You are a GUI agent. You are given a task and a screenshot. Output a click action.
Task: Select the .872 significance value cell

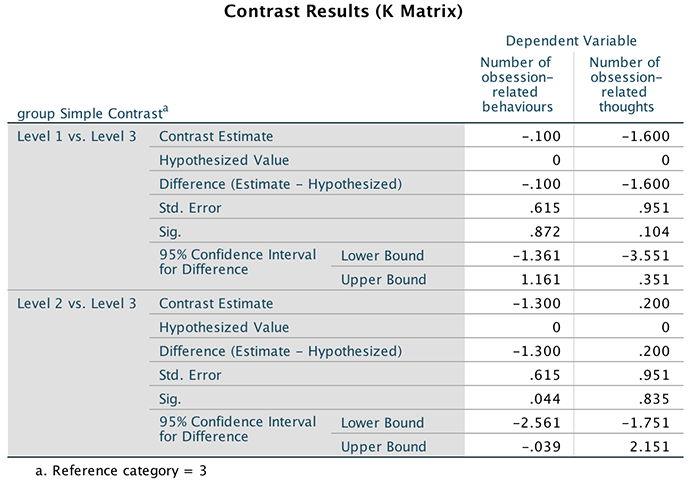546,232
